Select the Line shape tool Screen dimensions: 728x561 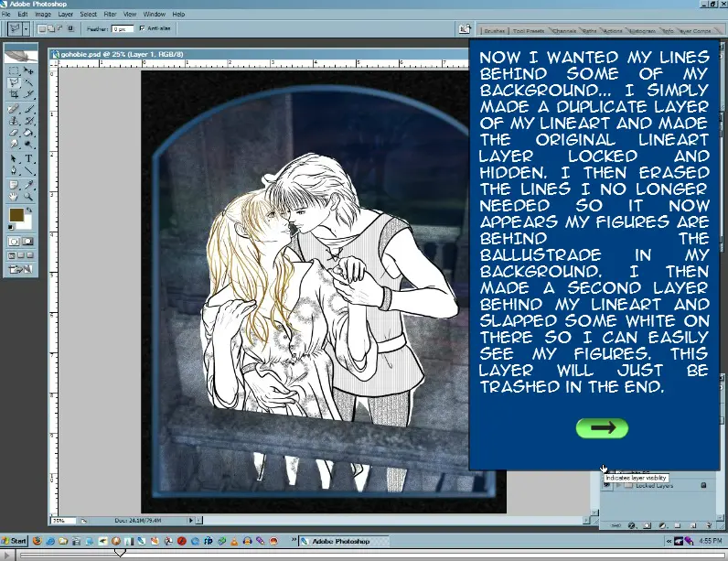coord(28,171)
